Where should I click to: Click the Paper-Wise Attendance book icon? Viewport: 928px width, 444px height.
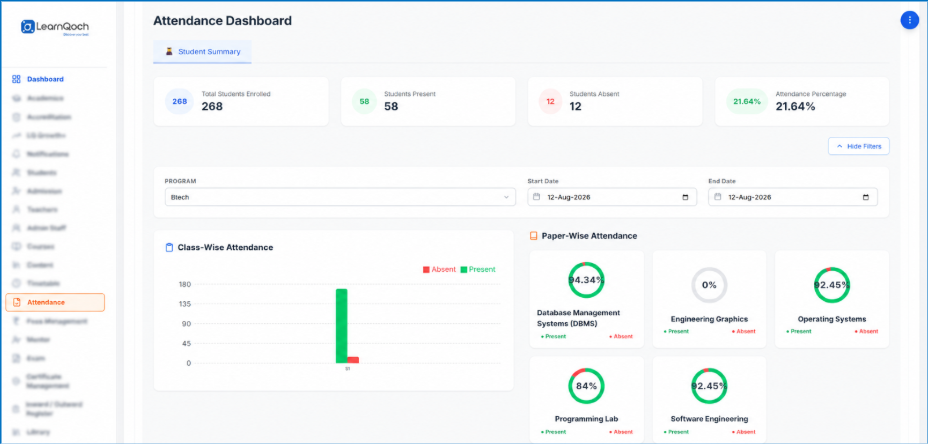pos(533,236)
